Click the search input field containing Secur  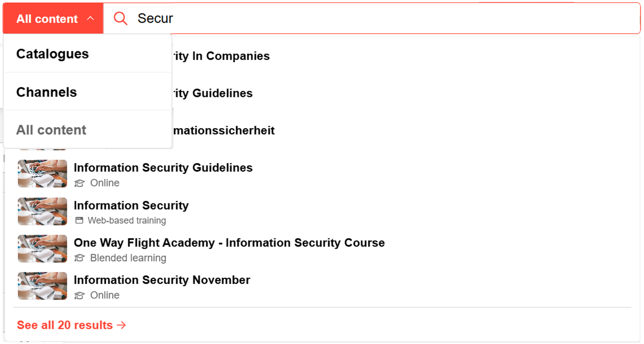pos(369,18)
